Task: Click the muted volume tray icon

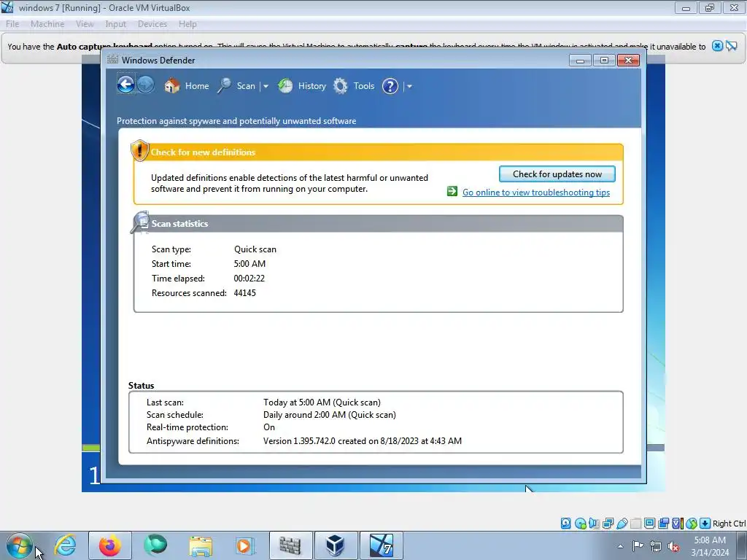Action: click(673, 546)
